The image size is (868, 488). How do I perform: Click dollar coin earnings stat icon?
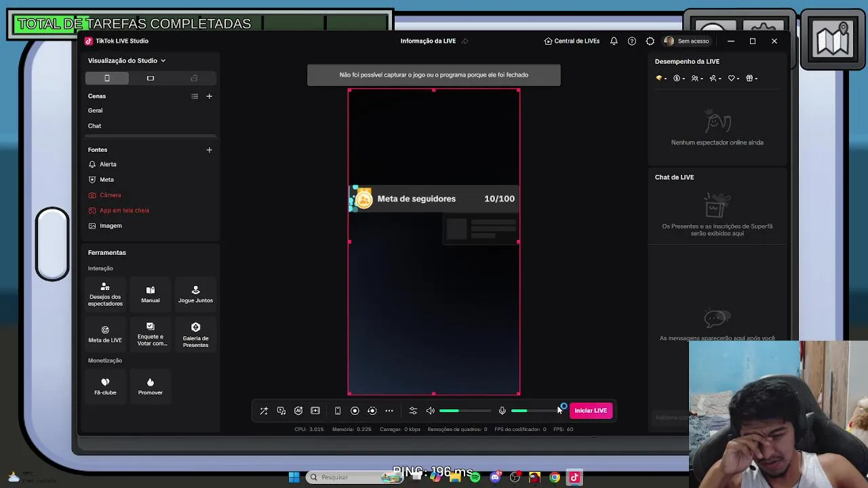point(679,78)
